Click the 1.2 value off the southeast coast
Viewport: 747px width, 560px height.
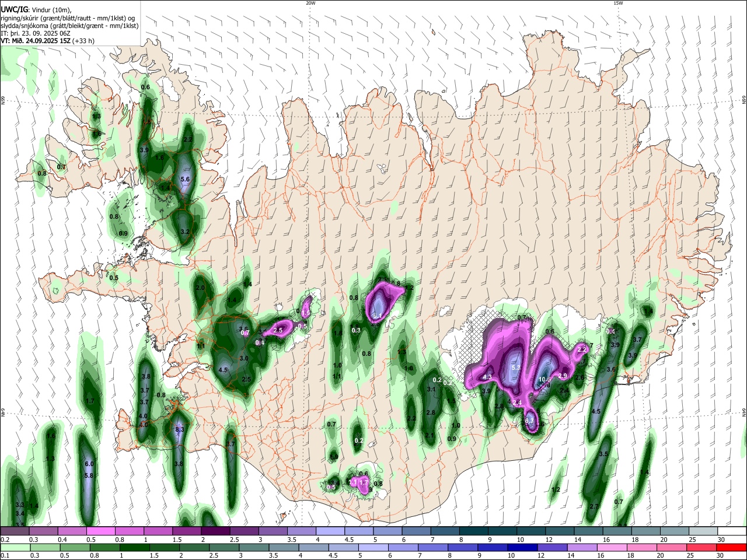click(x=556, y=489)
